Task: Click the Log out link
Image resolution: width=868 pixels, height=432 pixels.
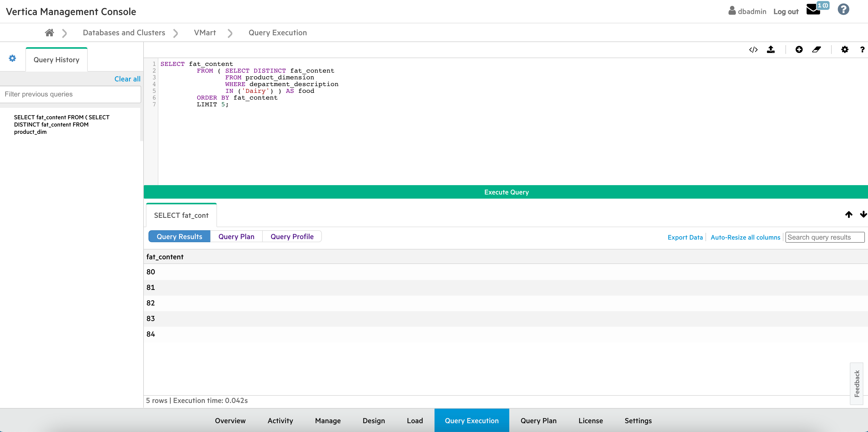Action: (786, 11)
